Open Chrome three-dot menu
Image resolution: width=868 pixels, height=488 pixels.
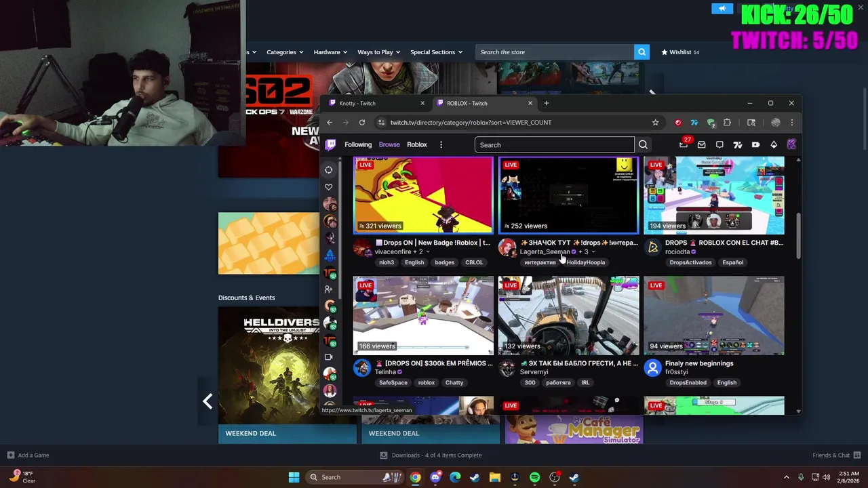(x=791, y=123)
